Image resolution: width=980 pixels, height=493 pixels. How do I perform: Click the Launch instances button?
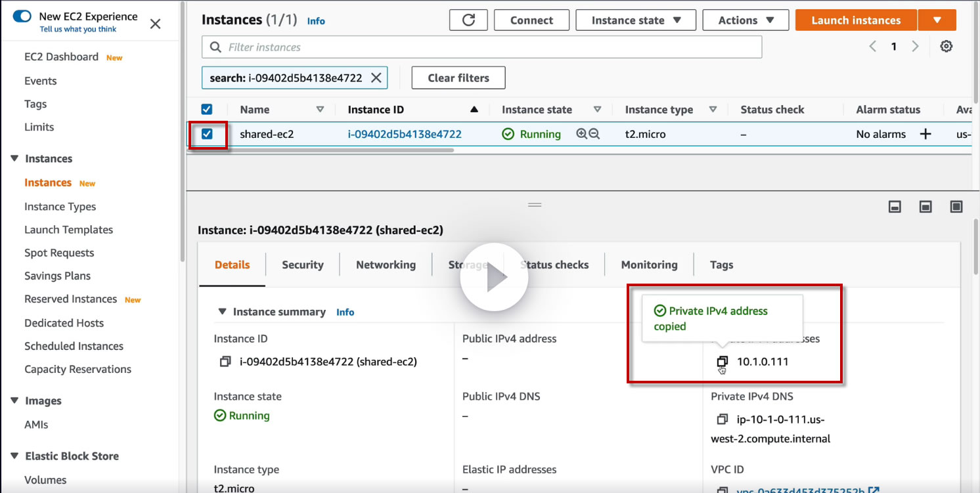[856, 20]
